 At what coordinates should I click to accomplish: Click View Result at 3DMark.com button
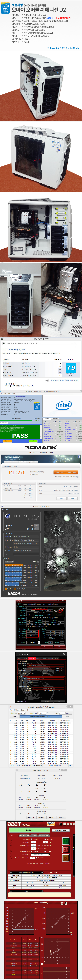(66, 472)
